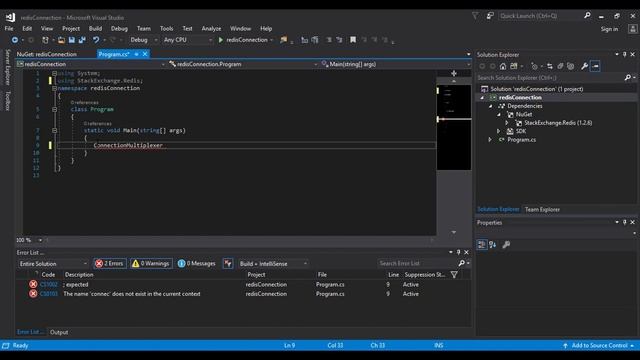Click the Categorized icon in Properties panel
The width and height of the screenshot is (640, 360).
(482, 244)
